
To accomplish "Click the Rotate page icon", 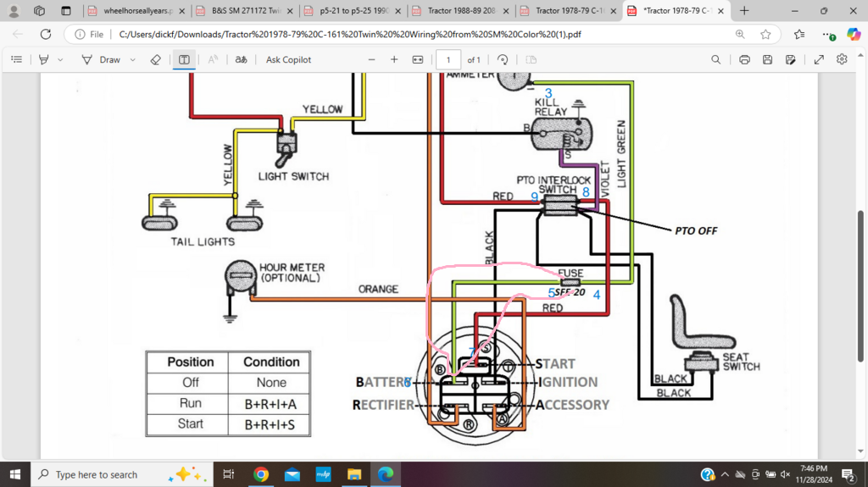I will click(503, 60).
